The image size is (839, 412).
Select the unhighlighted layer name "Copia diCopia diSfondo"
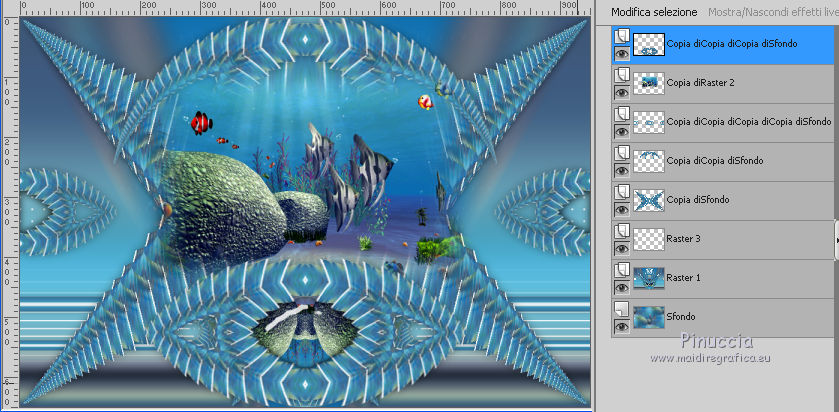click(x=715, y=161)
